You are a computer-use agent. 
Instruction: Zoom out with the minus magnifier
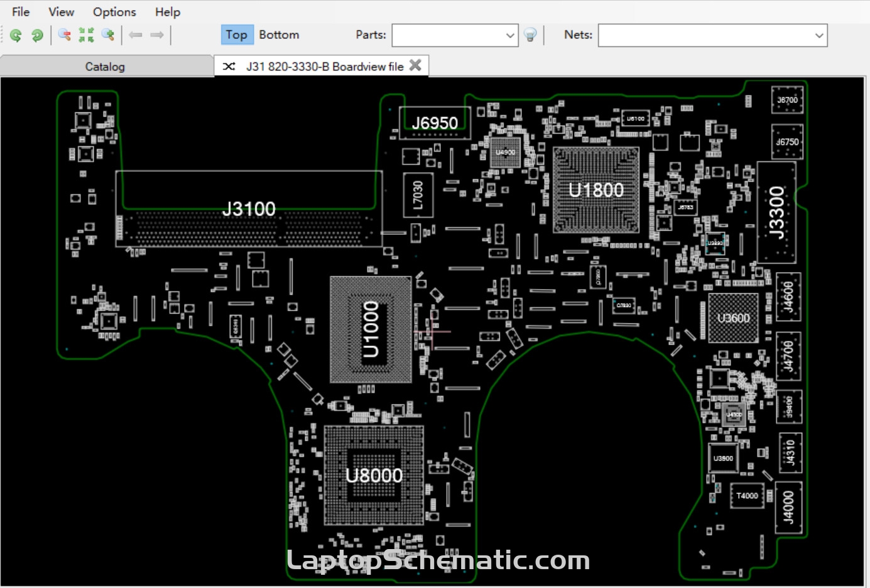64,35
